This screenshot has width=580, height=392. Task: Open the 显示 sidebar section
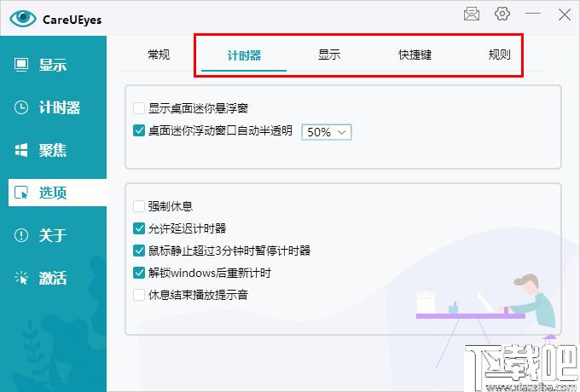coord(53,65)
